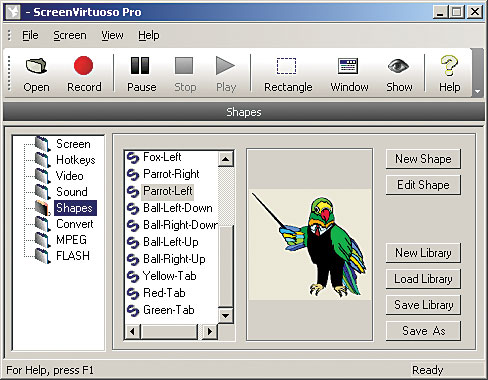Click the MPEG tree item icon
The height and width of the screenshot is (380, 488).
tap(43, 240)
